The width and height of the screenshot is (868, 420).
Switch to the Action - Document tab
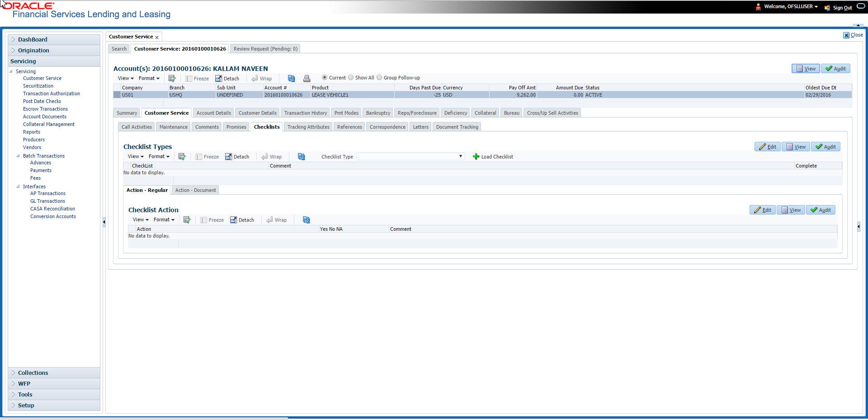[x=195, y=190]
